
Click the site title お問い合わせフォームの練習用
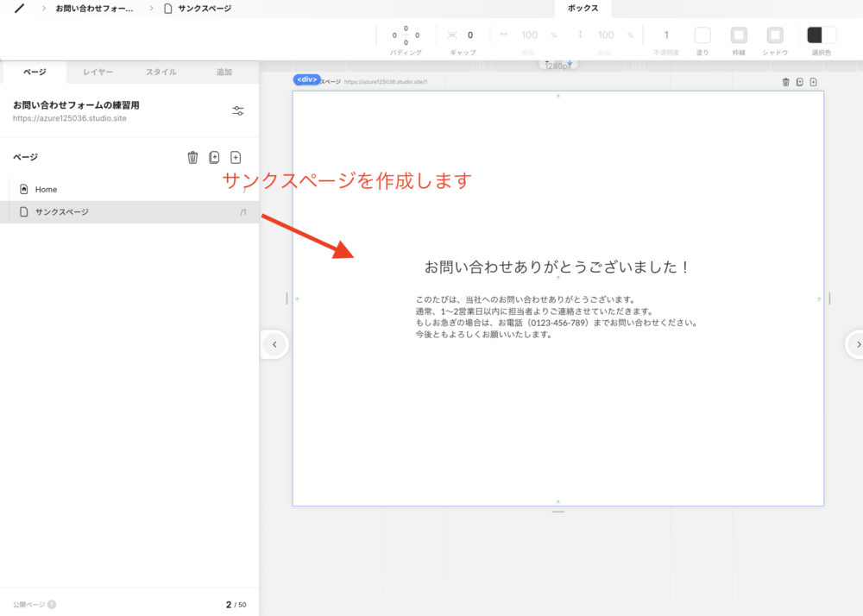pyautogui.click(x=76, y=105)
